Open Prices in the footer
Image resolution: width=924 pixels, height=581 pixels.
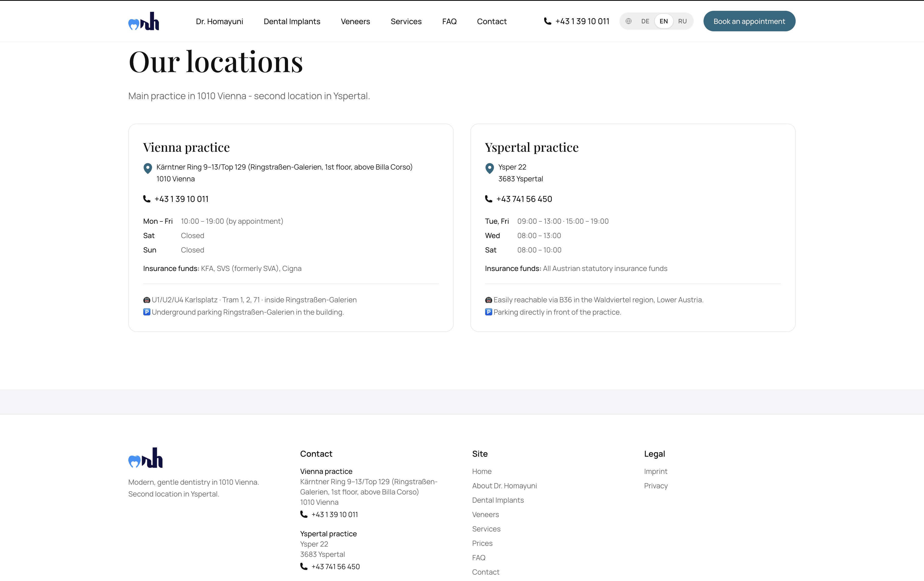click(482, 543)
